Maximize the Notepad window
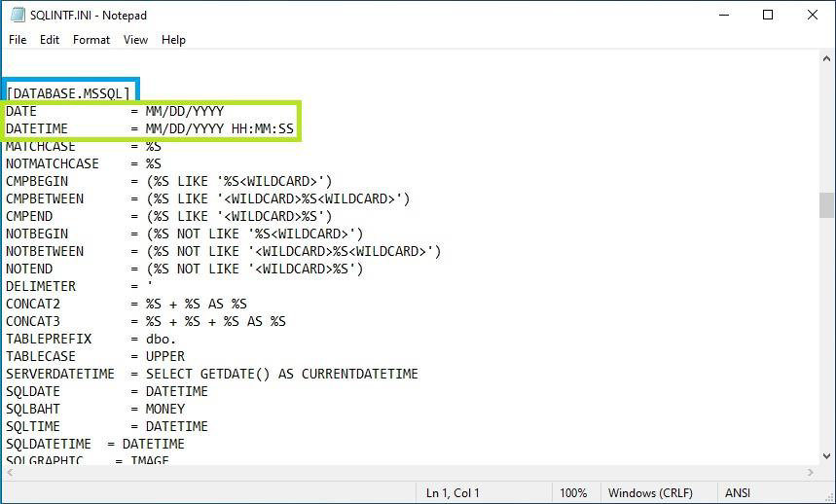Screen dimensions: 836x504 click(x=767, y=16)
